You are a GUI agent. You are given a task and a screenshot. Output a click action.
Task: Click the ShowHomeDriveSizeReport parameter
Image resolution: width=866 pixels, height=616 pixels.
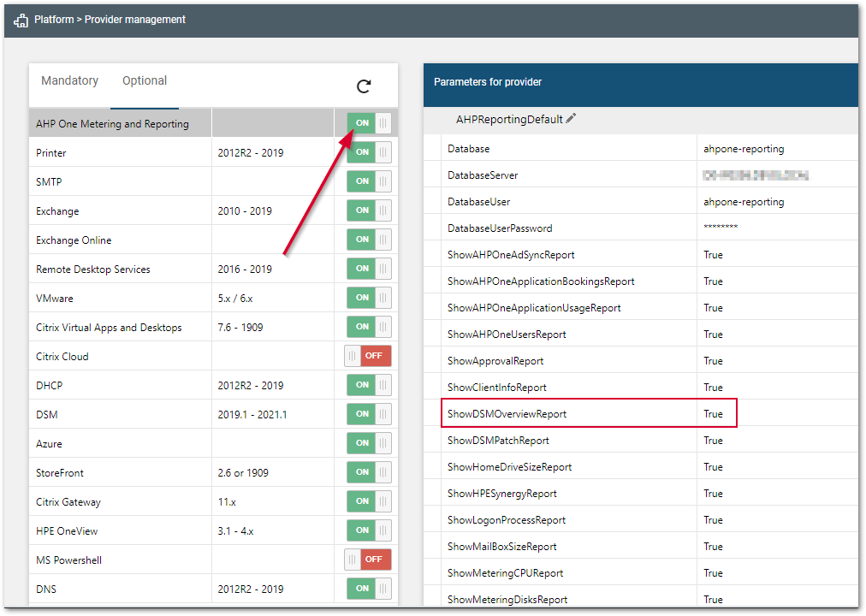(509, 467)
